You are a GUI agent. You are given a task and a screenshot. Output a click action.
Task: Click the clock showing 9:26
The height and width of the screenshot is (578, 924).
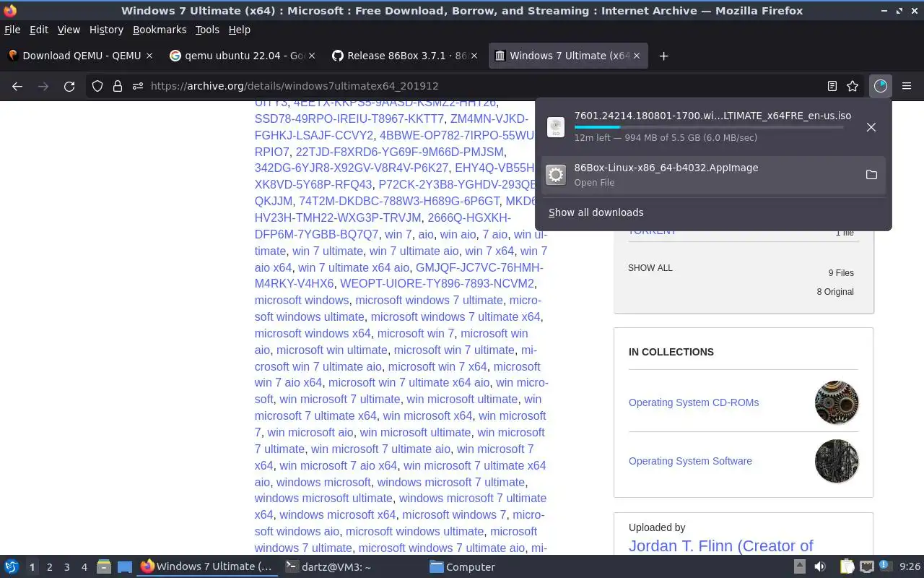910,567
